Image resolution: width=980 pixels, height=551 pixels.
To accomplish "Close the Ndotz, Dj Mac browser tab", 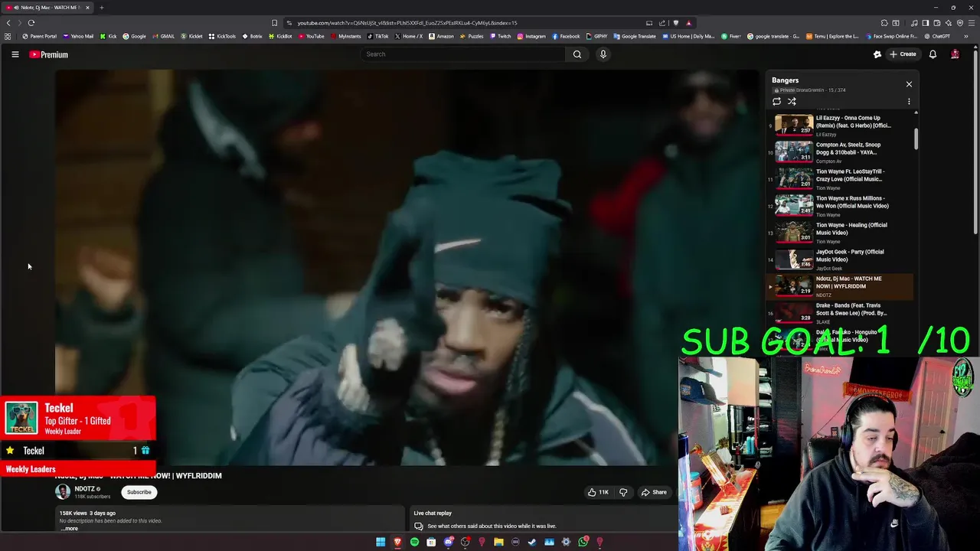I will point(87,8).
